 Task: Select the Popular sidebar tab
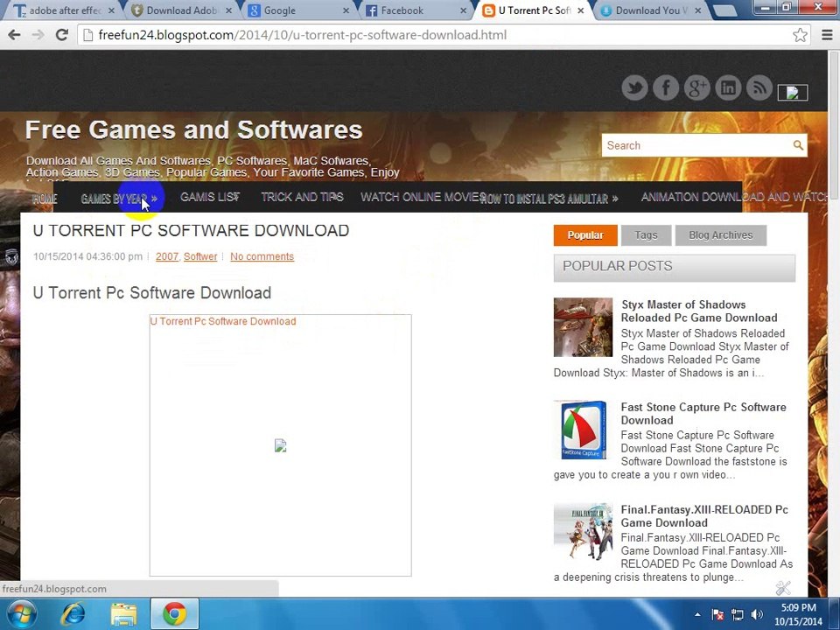[x=585, y=235]
